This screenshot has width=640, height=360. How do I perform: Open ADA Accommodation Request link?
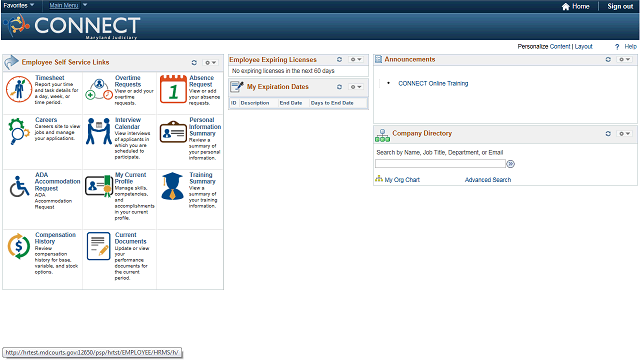(x=58, y=181)
